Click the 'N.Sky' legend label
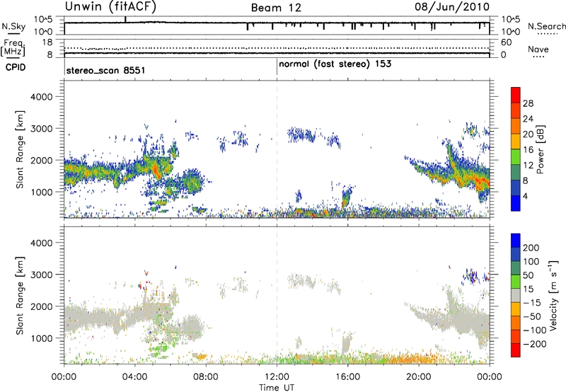566x392 pixels. point(13,26)
